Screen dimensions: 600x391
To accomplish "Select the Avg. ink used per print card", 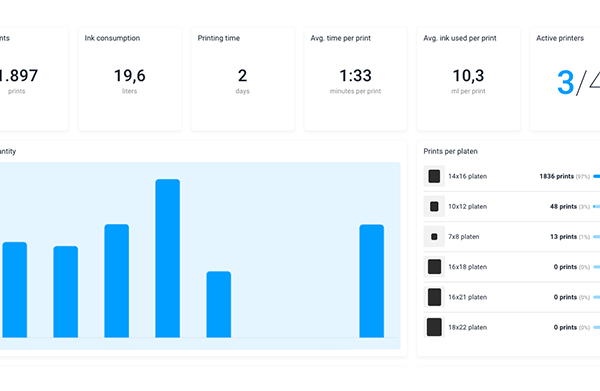I will pos(468,79).
